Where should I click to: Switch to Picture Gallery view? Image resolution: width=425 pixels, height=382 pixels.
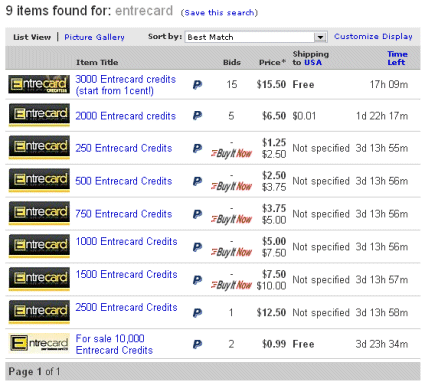tap(94, 37)
